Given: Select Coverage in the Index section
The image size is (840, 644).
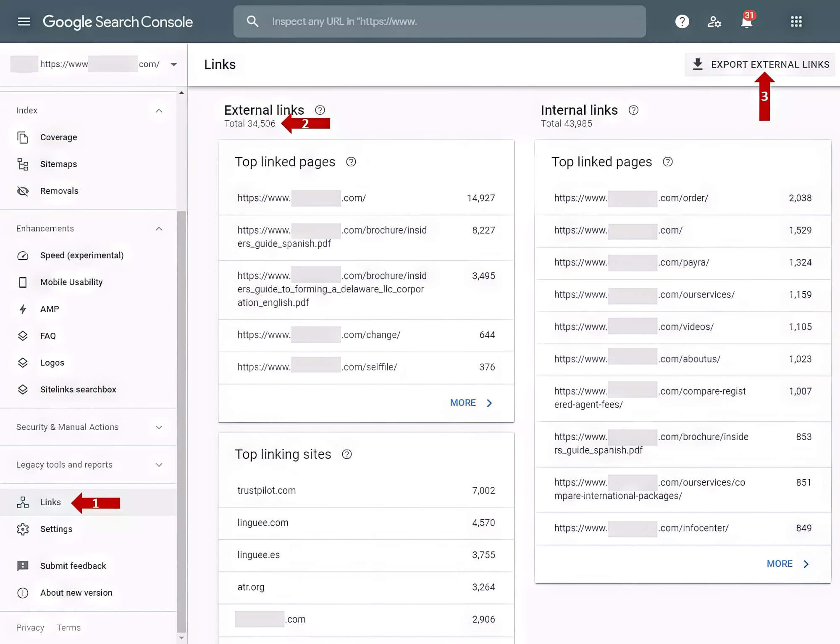Looking at the screenshot, I should (58, 137).
